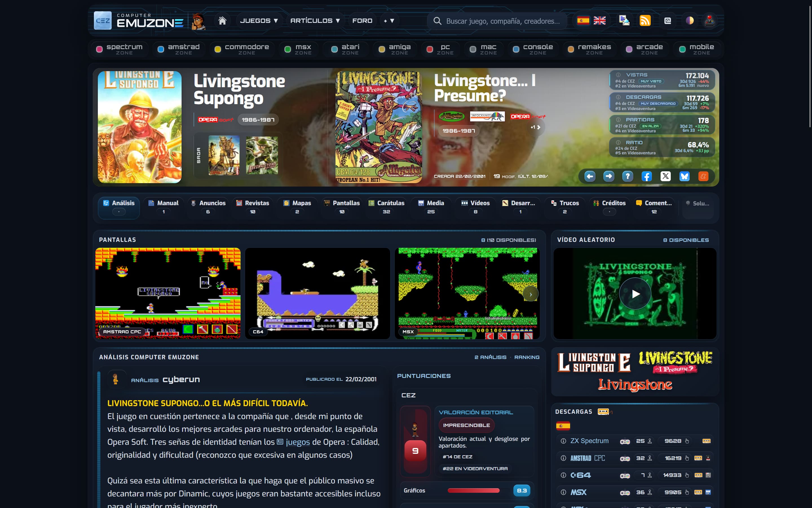This screenshot has width=812, height=508.
Task: Click the search field for games
Action: [x=497, y=21]
